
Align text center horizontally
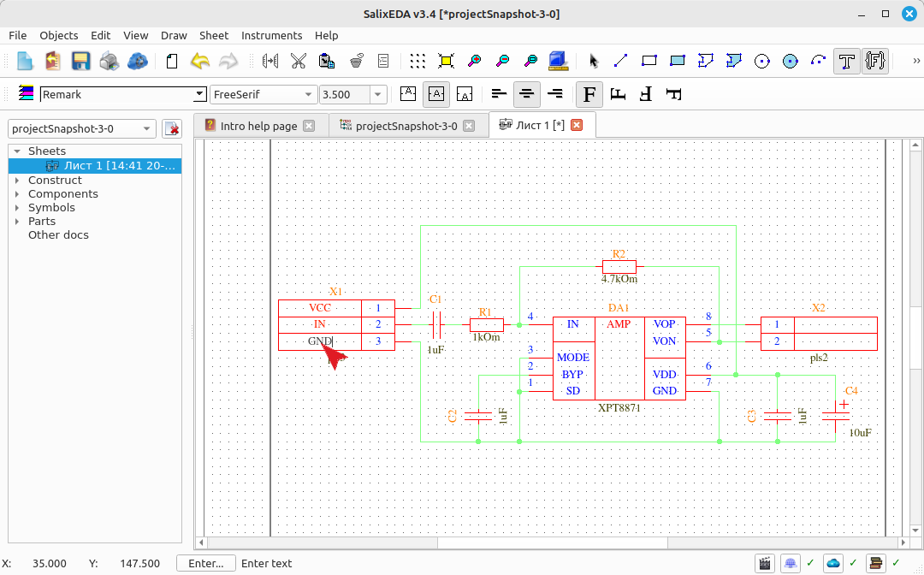527,93
